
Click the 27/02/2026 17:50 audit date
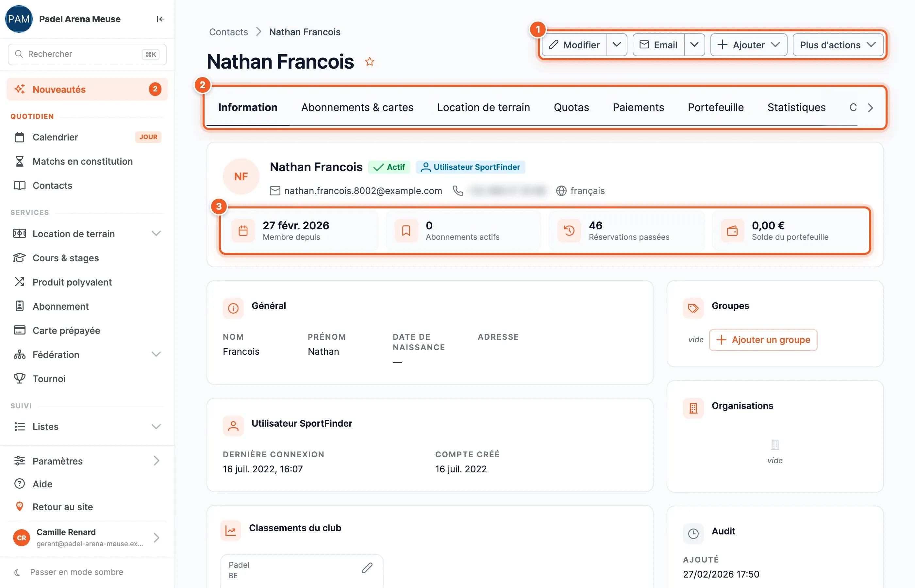point(721,574)
